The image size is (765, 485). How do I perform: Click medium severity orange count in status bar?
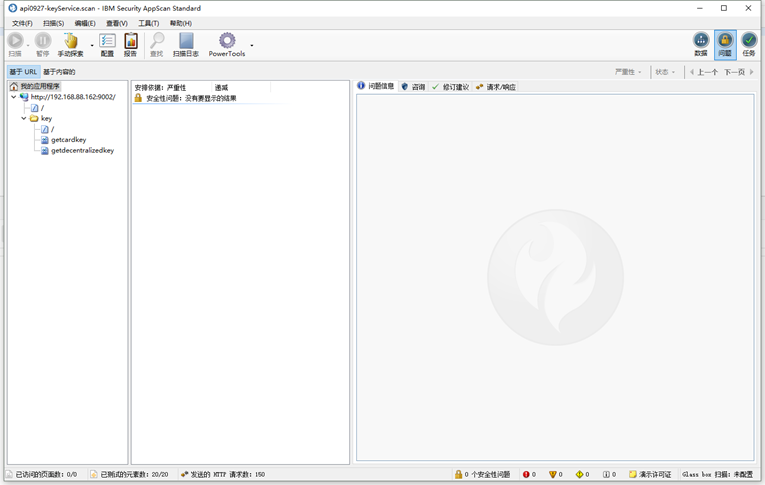pos(556,474)
